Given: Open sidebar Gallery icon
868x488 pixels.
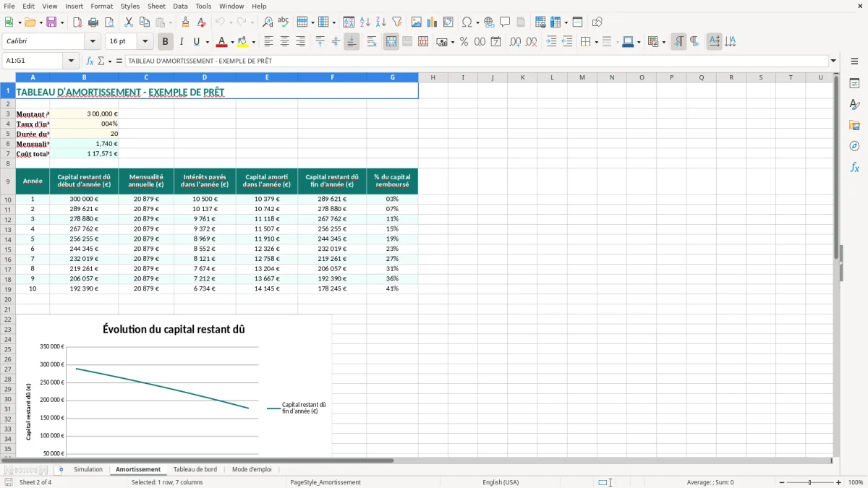Looking at the screenshot, I should (854, 125).
